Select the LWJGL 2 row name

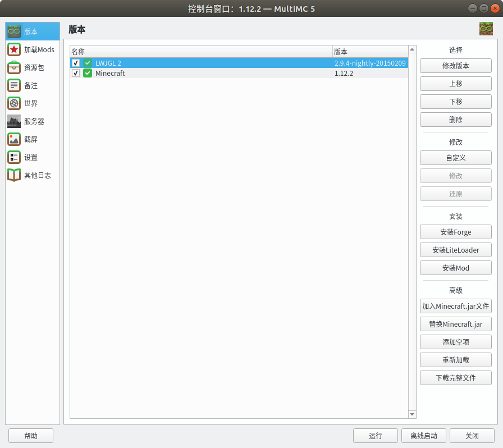pyautogui.click(x=108, y=63)
